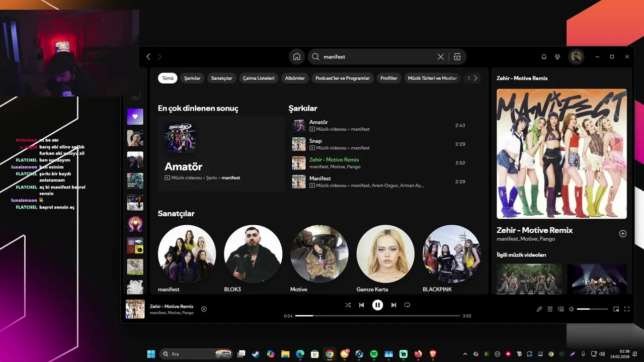Open the Sanatçılar section heading
This screenshot has height=362, width=644.
[x=176, y=213]
